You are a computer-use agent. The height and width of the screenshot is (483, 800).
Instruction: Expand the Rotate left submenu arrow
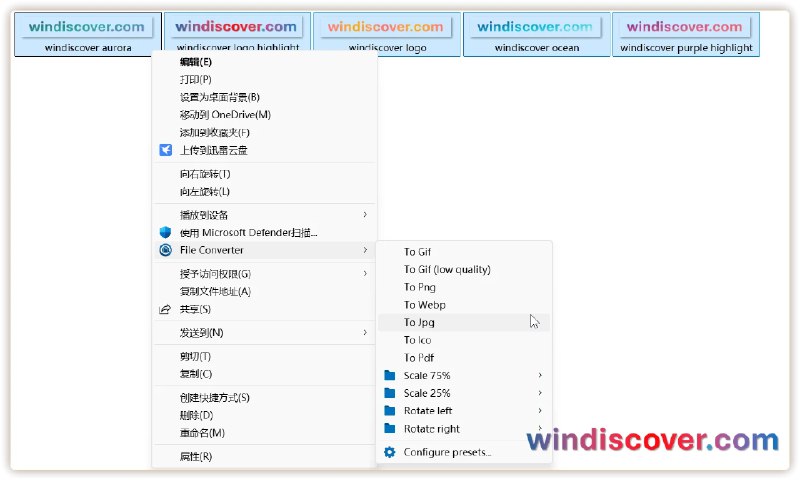(540, 411)
